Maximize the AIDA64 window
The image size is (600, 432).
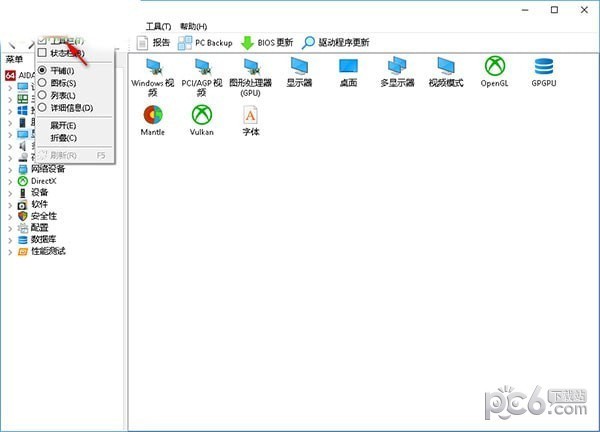click(554, 10)
